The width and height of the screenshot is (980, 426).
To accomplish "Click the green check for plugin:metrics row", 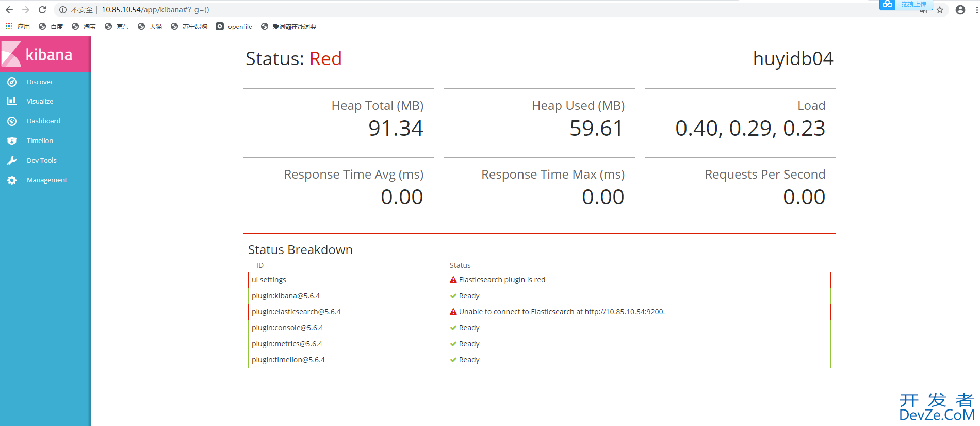I will (453, 344).
